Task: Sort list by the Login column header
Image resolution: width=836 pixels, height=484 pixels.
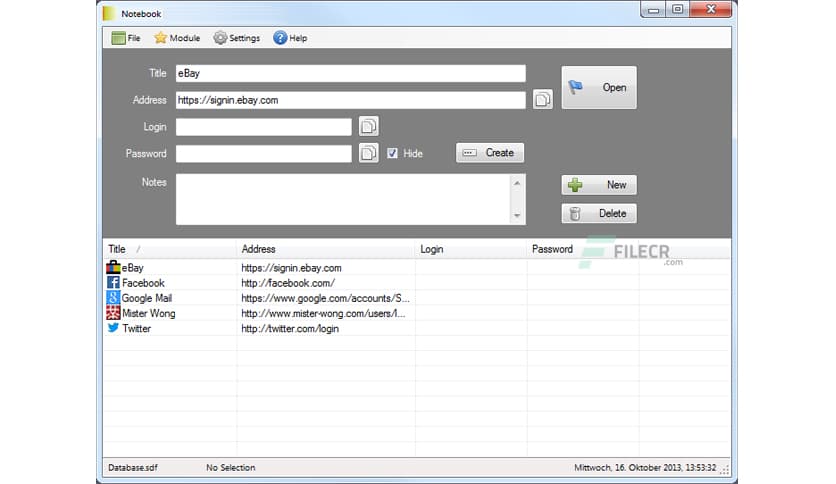Action: point(471,249)
